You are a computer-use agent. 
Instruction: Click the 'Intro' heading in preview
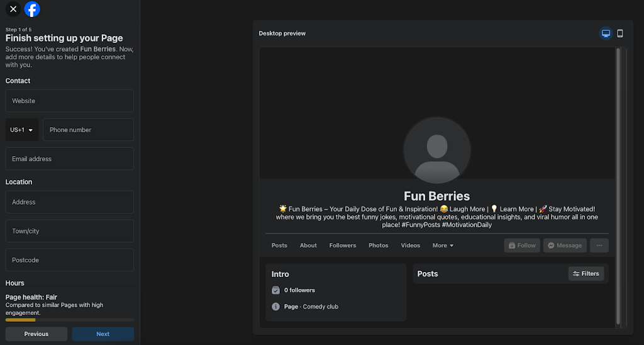tap(280, 274)
